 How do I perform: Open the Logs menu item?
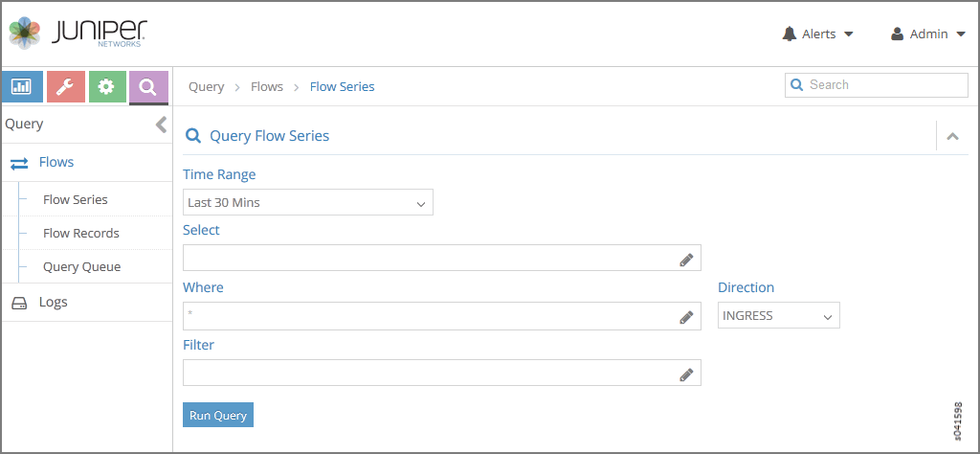53,303
